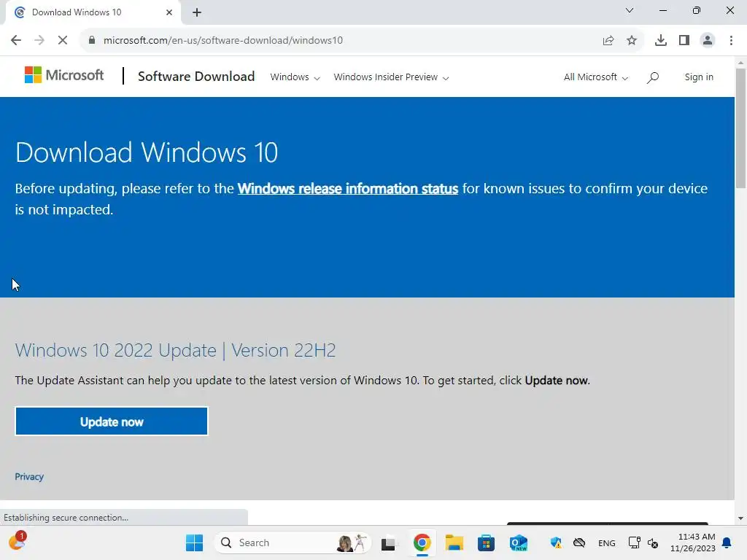
Task: Click the Microsoft logo
Action: point(64,75)
